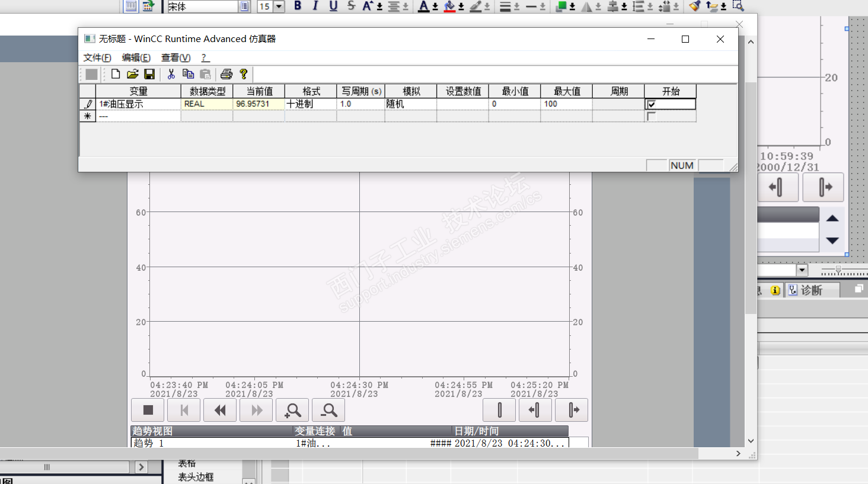Zoom in on the trend with magnifier plus
Screen dimensions: 868x484
coord(292,410)
